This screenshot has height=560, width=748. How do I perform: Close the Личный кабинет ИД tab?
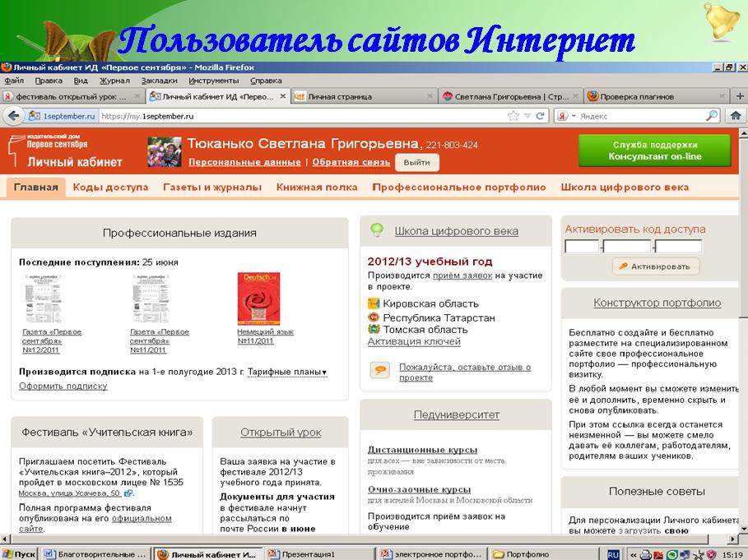(282, 96)
